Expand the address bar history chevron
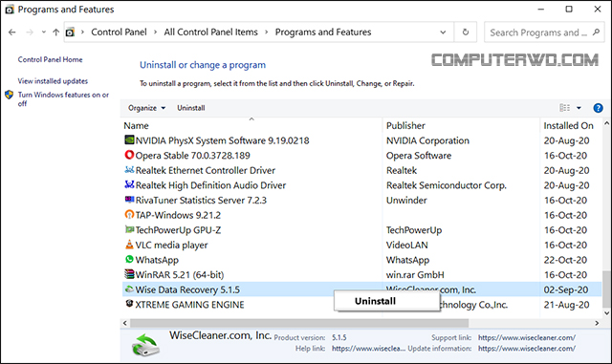Viewport: 612px width, 364px height. tap(443, 32)
